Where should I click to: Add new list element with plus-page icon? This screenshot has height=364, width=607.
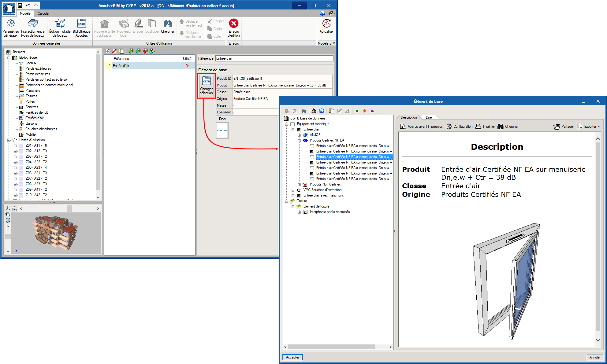[107, 51]
